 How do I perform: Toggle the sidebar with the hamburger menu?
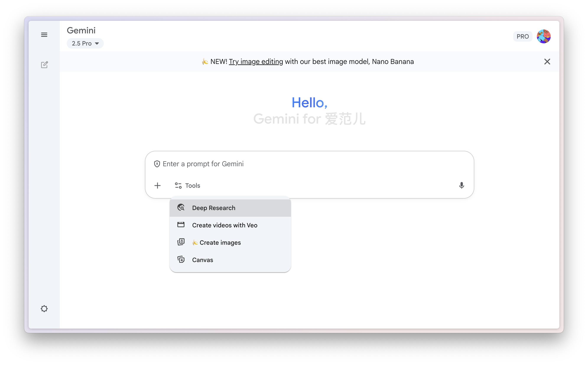tap(44, 34)
